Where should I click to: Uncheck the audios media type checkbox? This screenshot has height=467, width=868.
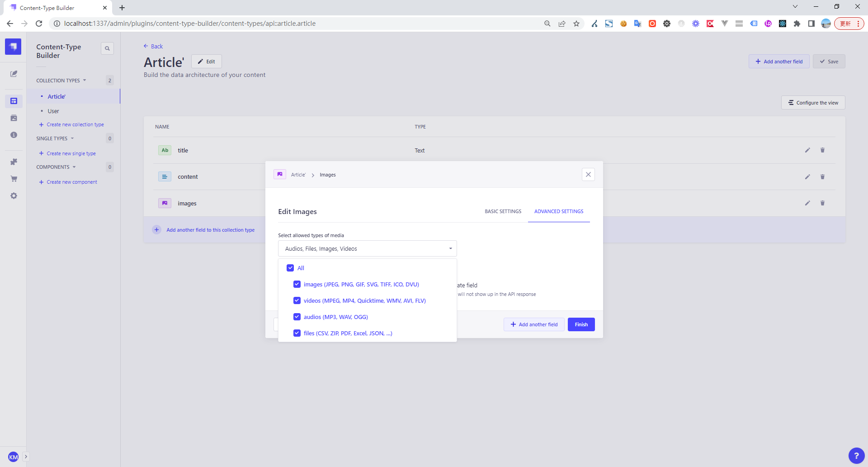click(297, 317)
